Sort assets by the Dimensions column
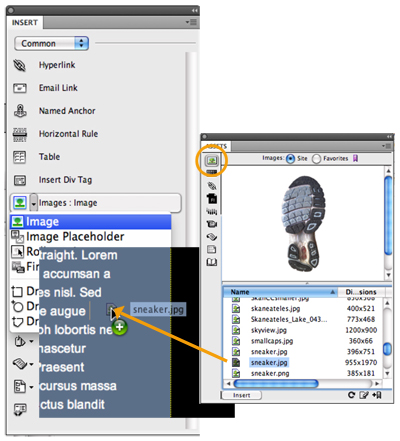Image resolution: width=400 pixels, height=441 pixels. [x=361, y=292]
